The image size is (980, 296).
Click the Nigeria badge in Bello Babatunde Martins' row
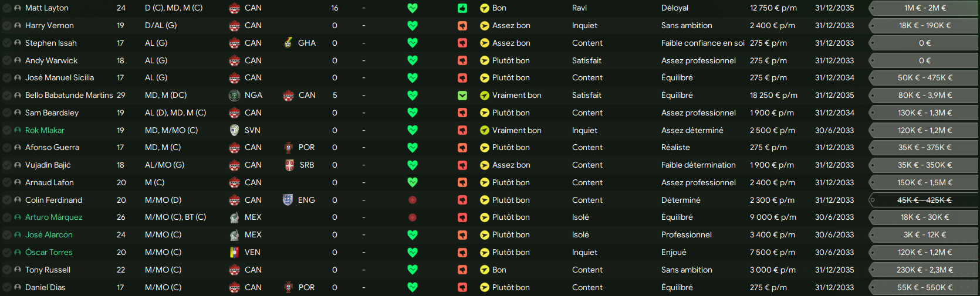tap(234, 95)
